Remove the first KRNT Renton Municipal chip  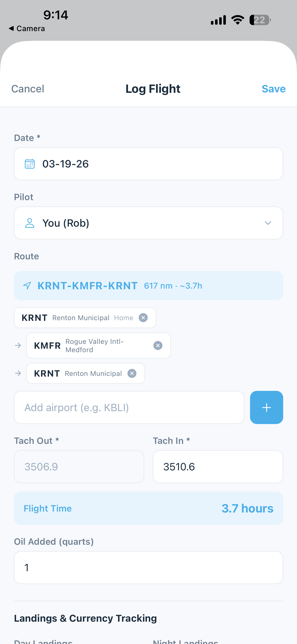coord(143,317)
